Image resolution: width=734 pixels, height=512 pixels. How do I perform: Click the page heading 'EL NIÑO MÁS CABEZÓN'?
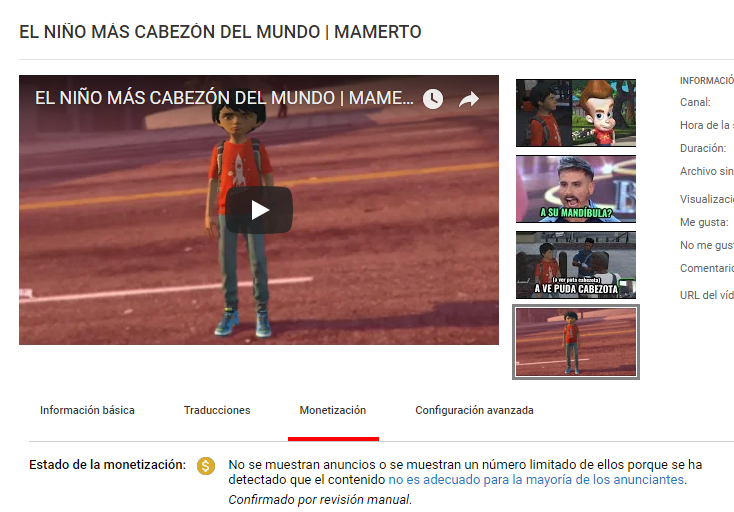pyautogui.click(x=220, y=32)
